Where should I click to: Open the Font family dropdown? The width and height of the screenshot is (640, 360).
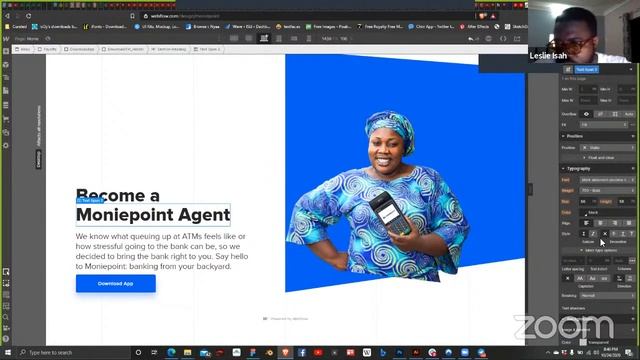[607, 180]
